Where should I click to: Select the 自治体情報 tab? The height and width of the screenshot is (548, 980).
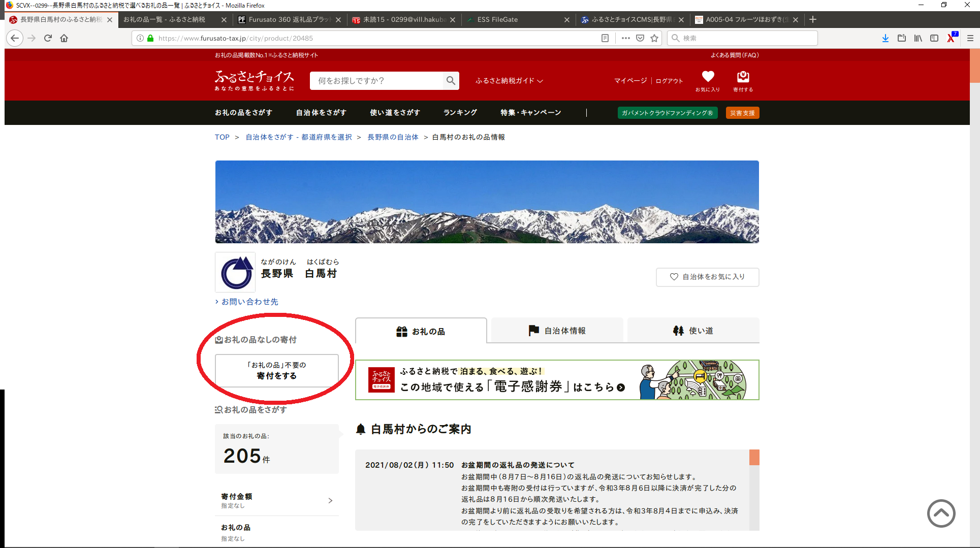(x=557, y=331)
